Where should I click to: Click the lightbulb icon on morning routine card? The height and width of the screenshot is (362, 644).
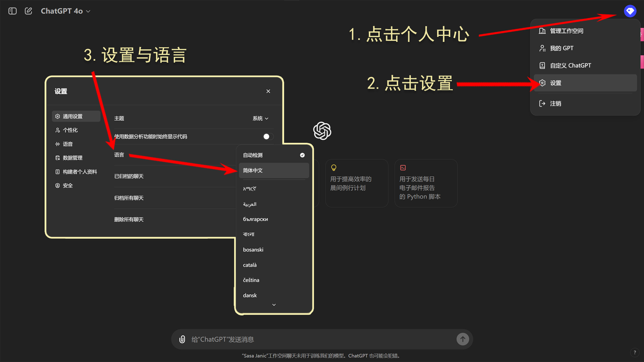click(334, 168)
